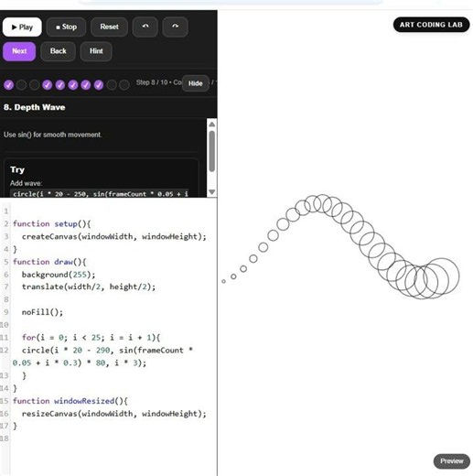Viewport: 473px width, 476px height.
Task: Click the 'Use sin() for smooth movement' text
Action: tap(52, 135)
